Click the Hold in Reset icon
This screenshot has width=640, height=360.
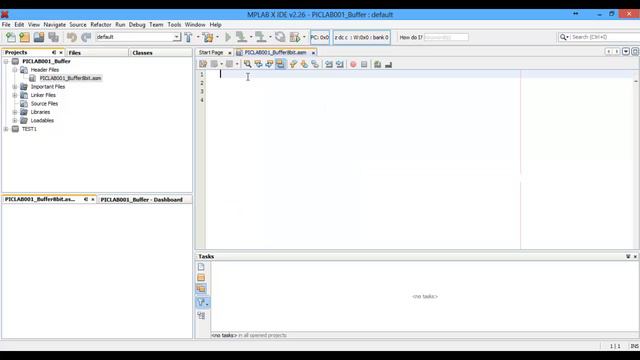(x=280, y=37)
